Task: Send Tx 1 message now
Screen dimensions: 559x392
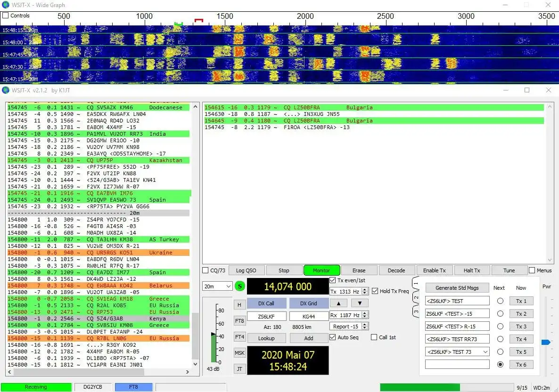Action: click(521, 301)
